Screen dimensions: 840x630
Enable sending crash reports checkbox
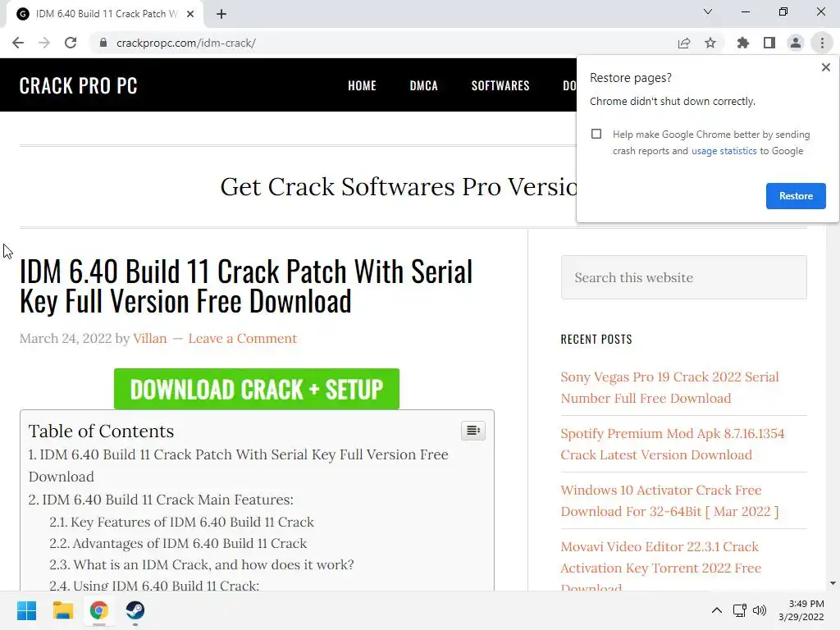pyautogui.click(x=596, y=134)
